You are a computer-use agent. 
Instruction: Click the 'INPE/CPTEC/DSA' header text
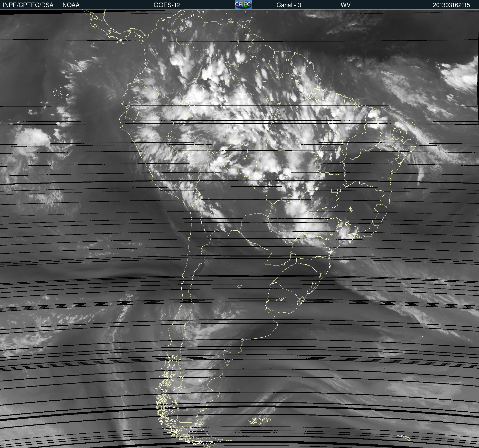point(28,5)
